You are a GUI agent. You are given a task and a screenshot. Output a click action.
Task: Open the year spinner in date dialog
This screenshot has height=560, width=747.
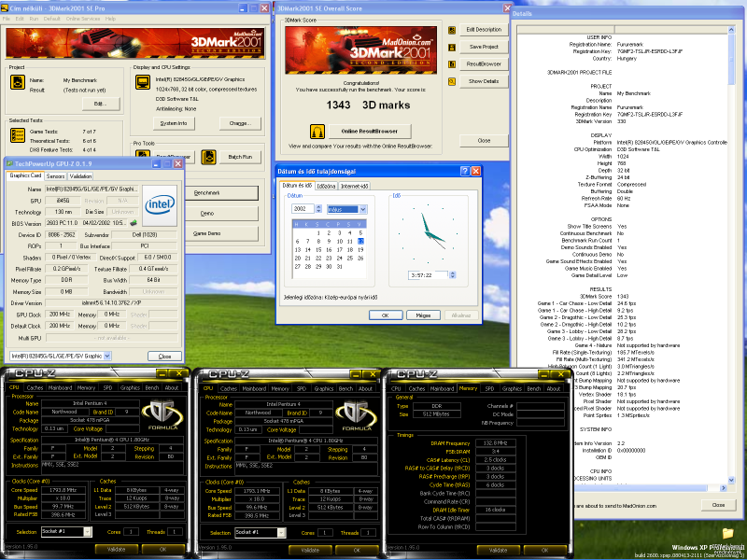tap(318, 209)
